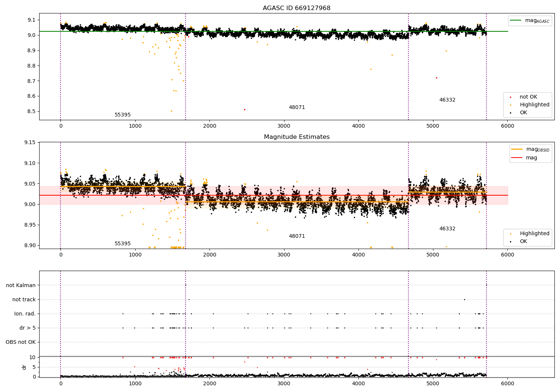Click obsid label 55395 in the top plot
560x392 pixels.
click(x=122, y=115)
